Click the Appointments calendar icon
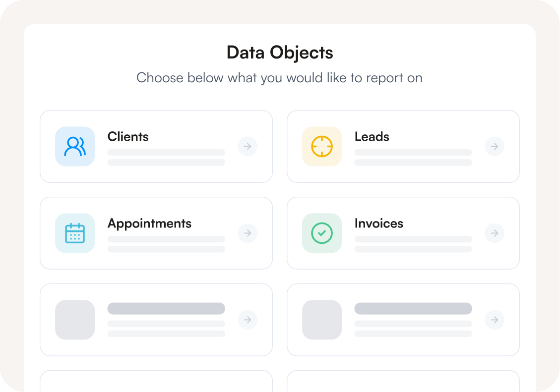The height and width of the screenshot is (392, 560). pos(75,233)
